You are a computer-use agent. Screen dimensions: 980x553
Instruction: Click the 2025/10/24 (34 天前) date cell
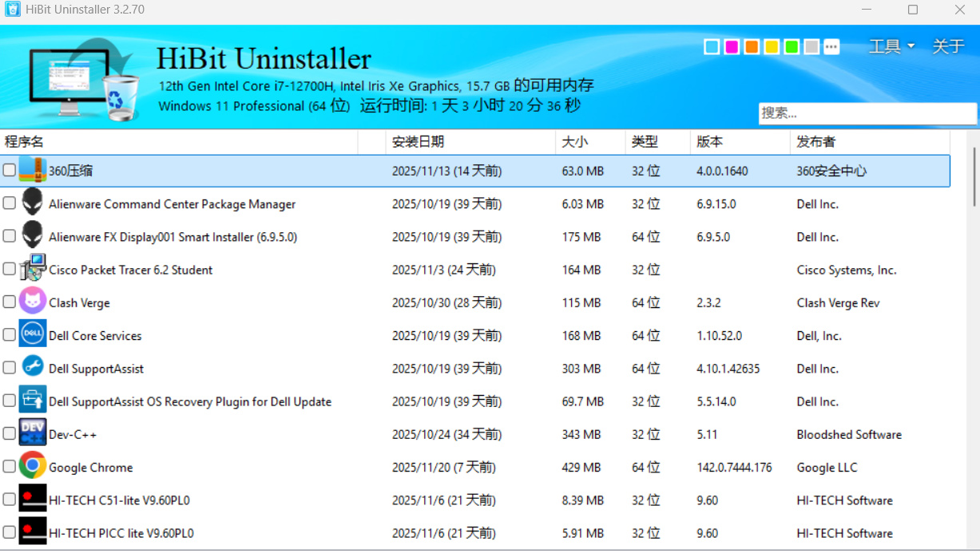(446, 435)
